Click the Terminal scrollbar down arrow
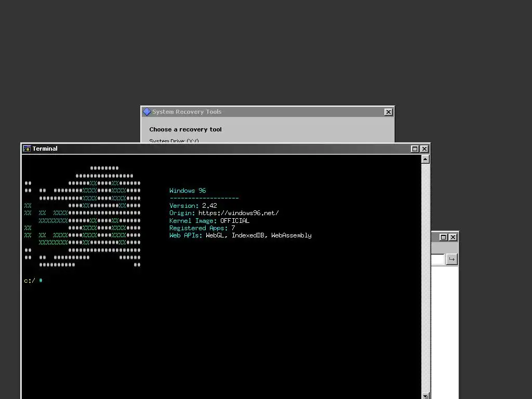Viewport: 532px width, 399px height. pyautogui.click(x=425, y=395)
